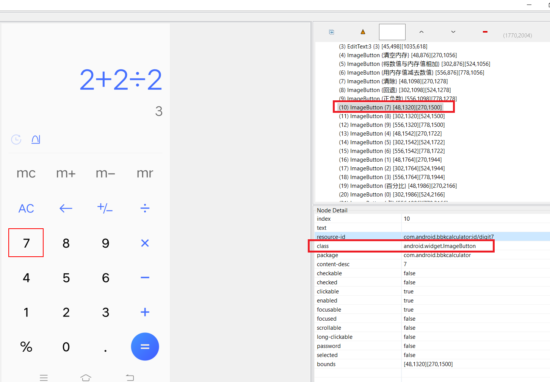Image resolution: width=550 pixels, height=382 pixels.
Task: Tap digit 6 on the calculator
Action: coord(105,277)
